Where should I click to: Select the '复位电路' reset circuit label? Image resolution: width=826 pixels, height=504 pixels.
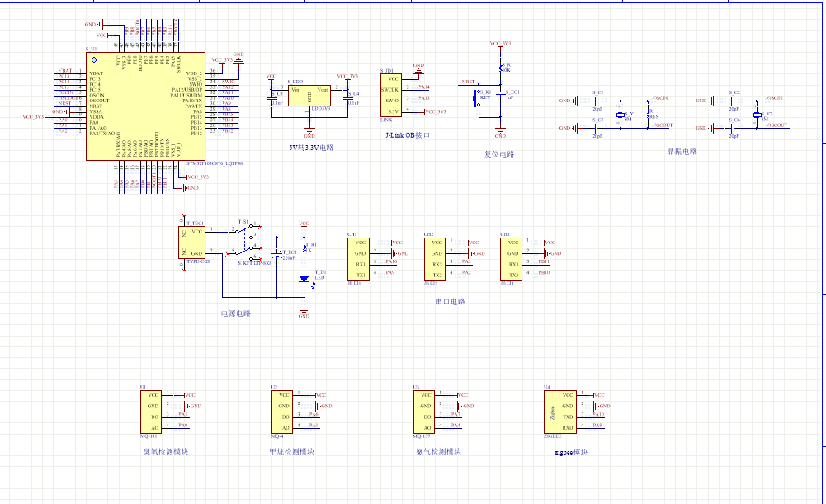(498, 153)
